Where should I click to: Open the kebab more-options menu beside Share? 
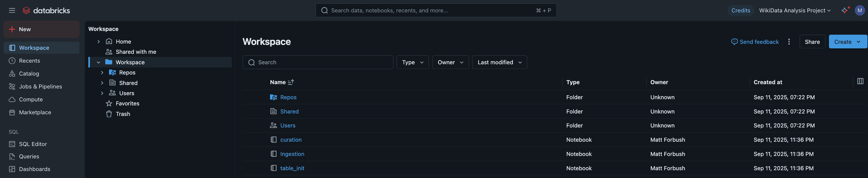tap(789, 42)
